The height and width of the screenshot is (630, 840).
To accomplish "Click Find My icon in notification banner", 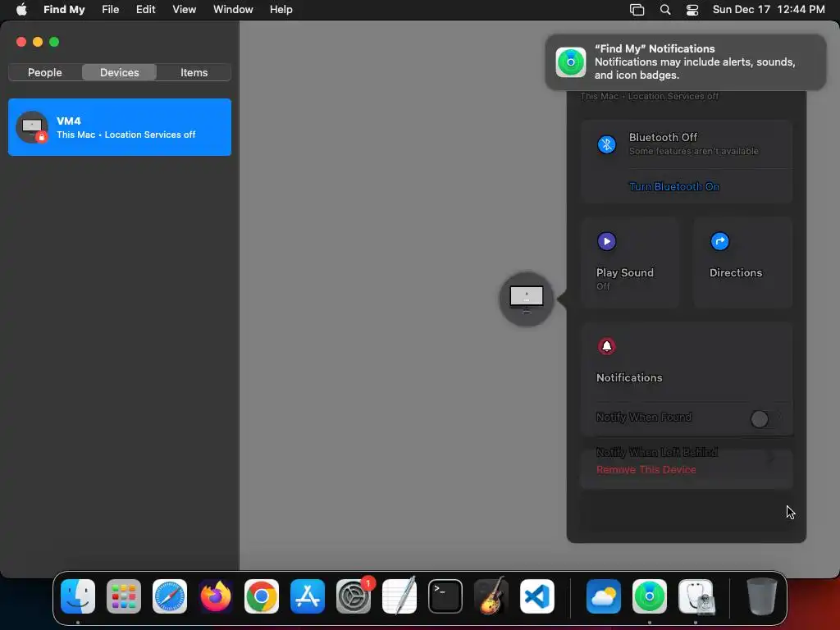I will 571,62.
